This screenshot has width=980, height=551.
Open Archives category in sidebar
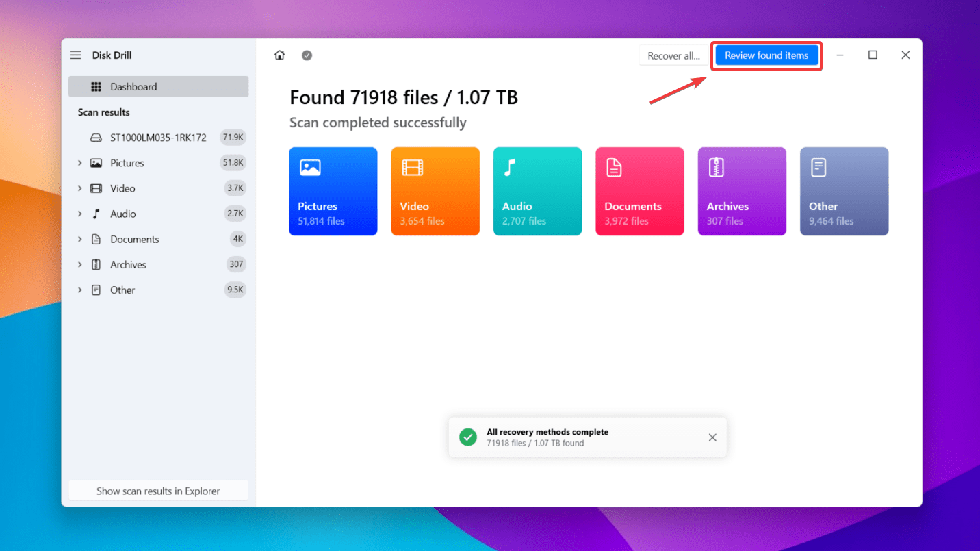point(158,264)
